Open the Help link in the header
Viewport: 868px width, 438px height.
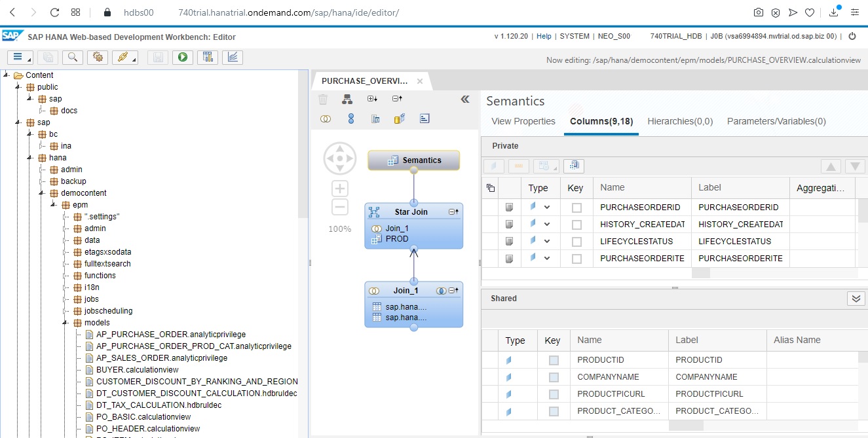[x=544, y=37]
